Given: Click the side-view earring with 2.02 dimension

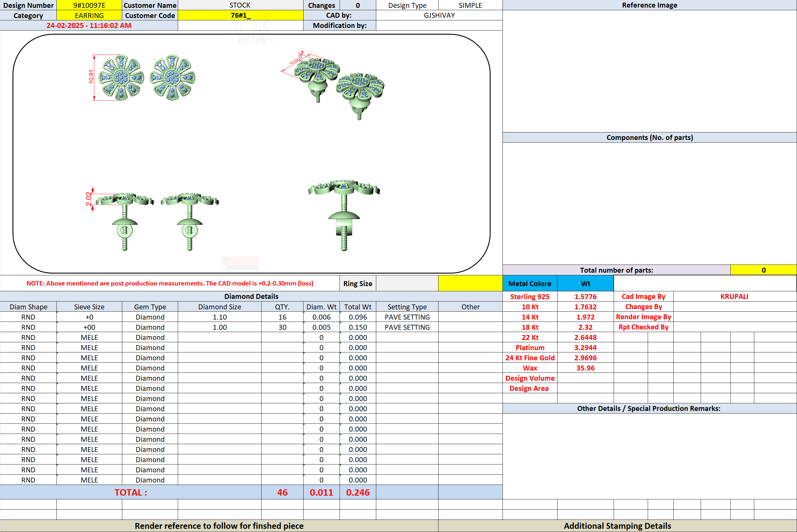Looking at the screenshot, I should [x=125, y=221].
